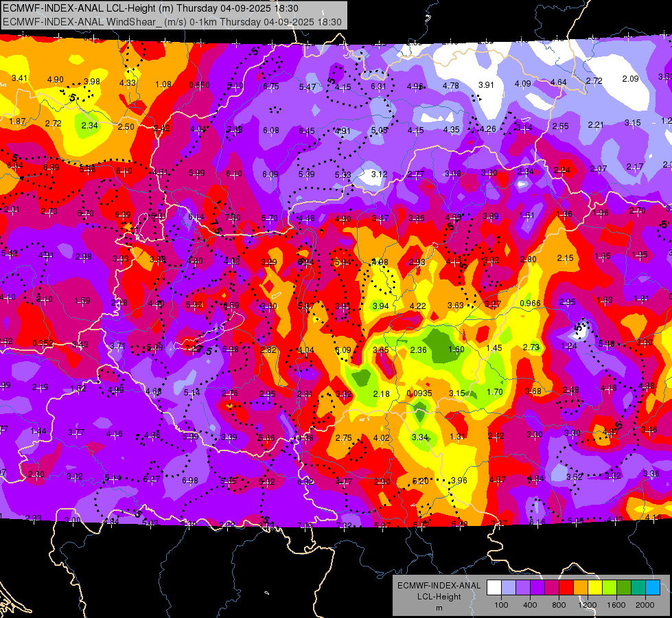Click the shear value 0.352
The width and height of the screenshot is (672, 618).
43,343
